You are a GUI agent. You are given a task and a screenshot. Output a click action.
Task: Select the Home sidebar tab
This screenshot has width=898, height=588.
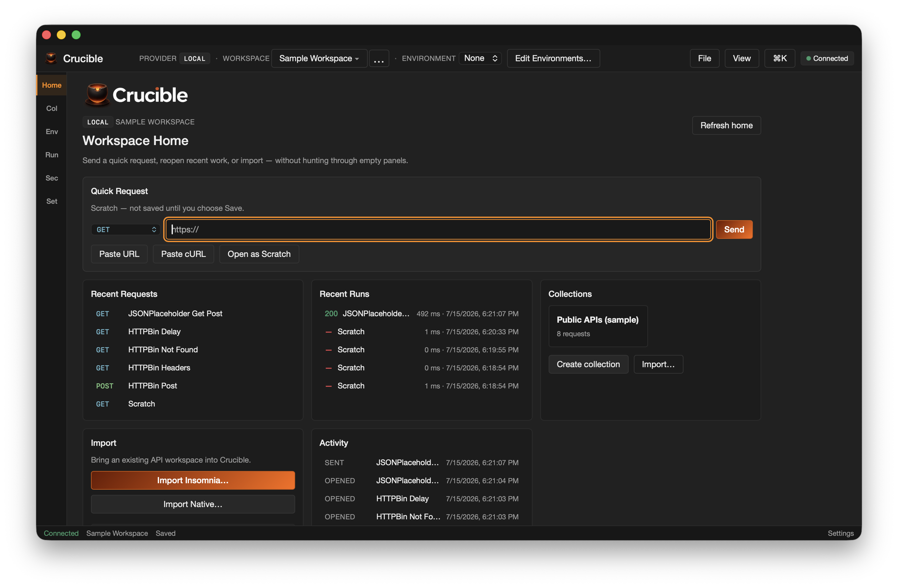(x=52, y=85)
